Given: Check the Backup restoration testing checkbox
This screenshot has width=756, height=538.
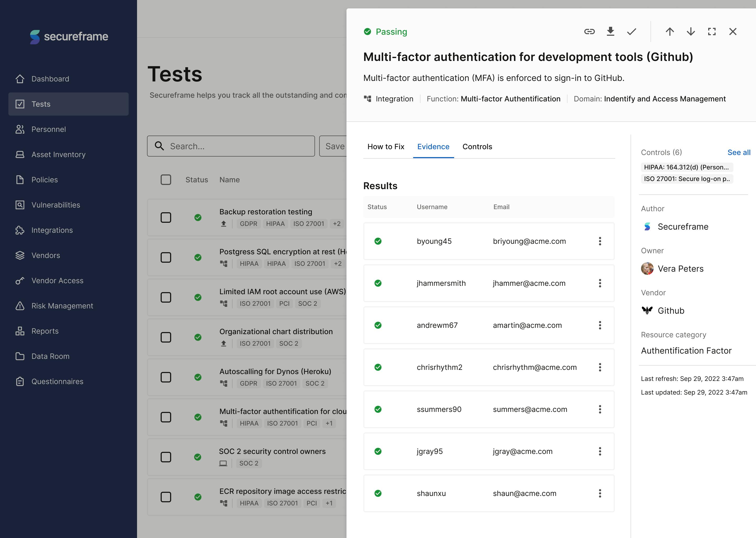Looking at the screenshot, I should coord(166,218).
